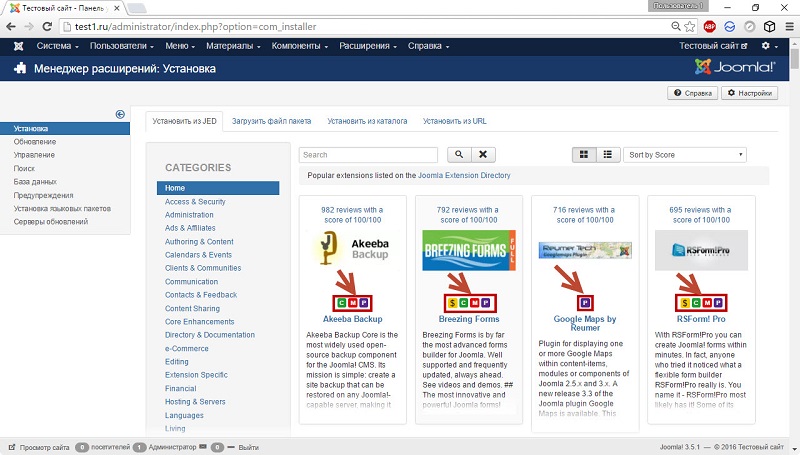Open the Sort by Score dropdown
The width and height of the screenshot is (800, 455).
[685, 155]
